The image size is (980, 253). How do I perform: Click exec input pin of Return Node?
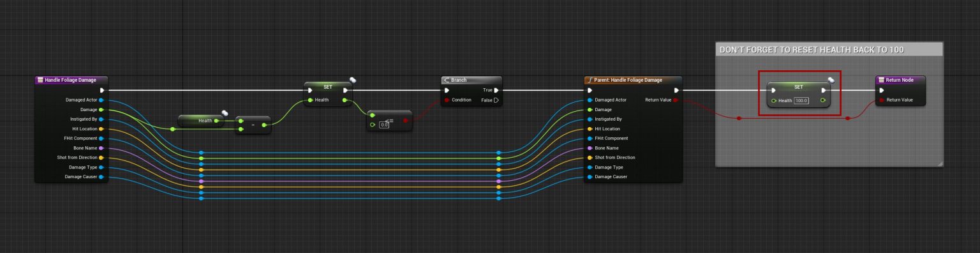point(882,90)
